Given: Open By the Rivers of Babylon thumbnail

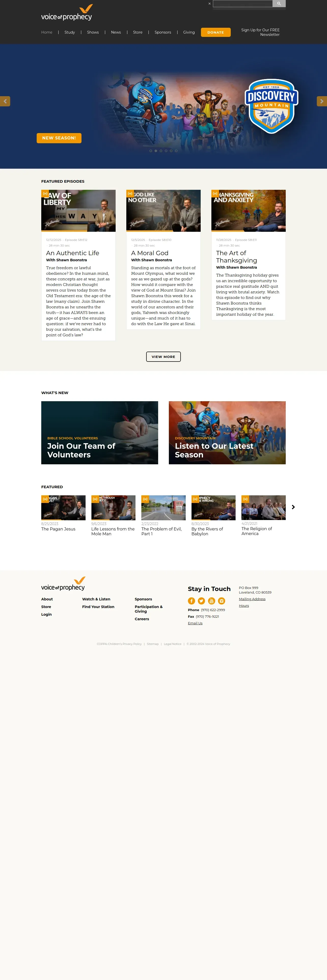Looking at the screenshot, I should 214,508.
